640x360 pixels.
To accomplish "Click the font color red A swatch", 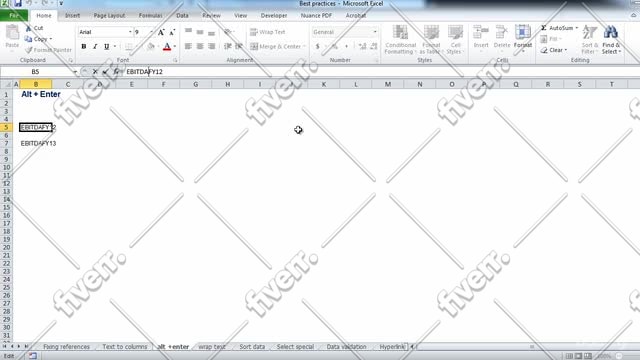I will (x=167, y=47).
